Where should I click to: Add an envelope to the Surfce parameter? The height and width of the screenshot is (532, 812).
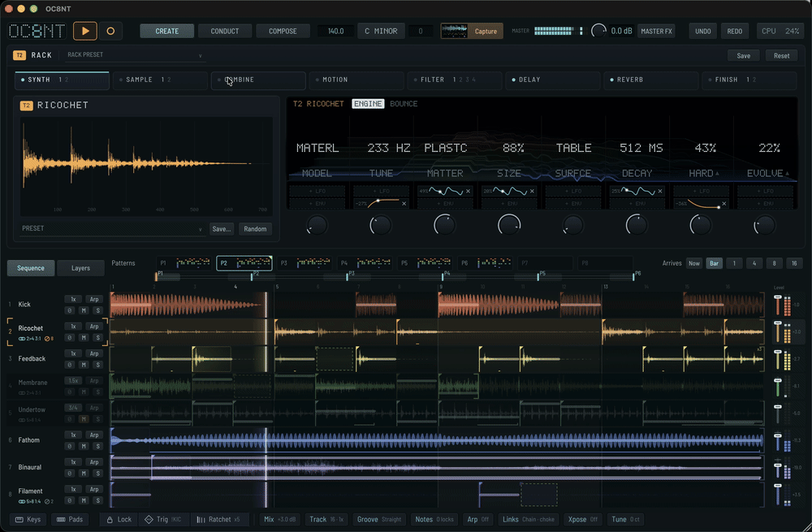click(572, 204)
